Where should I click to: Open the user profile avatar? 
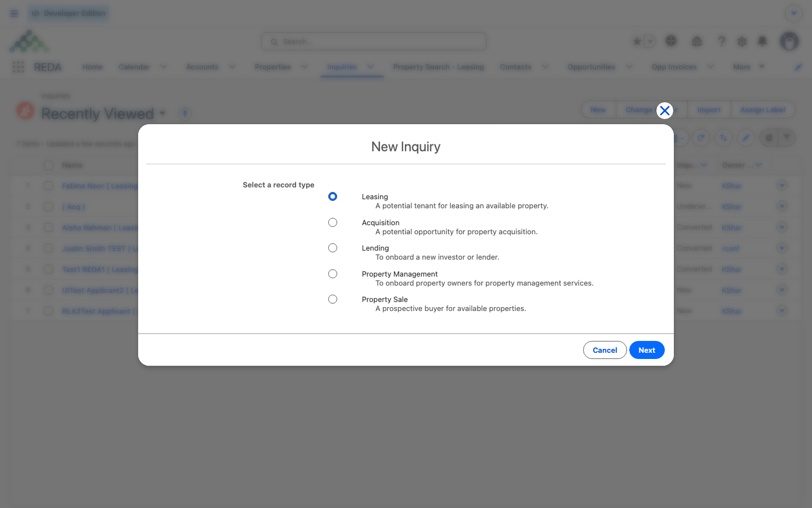789,41
